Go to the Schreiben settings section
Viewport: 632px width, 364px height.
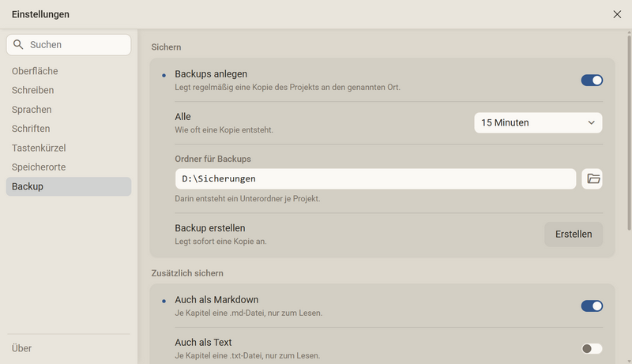pos(69,90)
